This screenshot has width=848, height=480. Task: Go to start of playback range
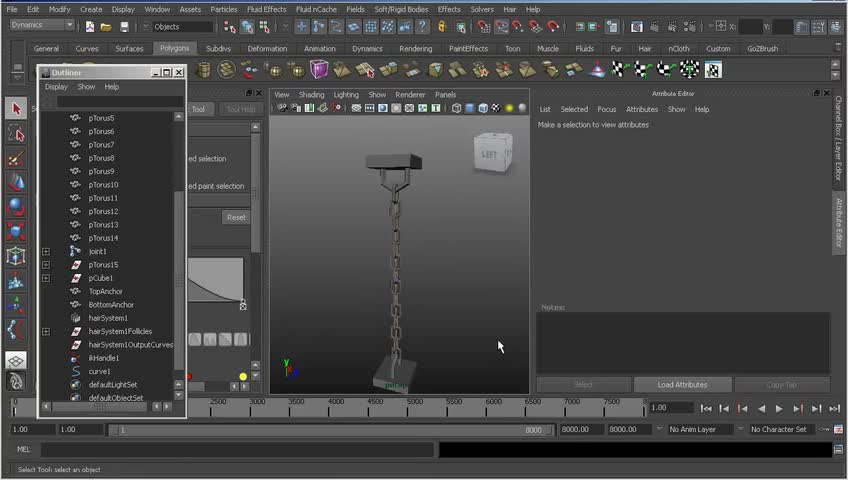click(x=706, y=409)
